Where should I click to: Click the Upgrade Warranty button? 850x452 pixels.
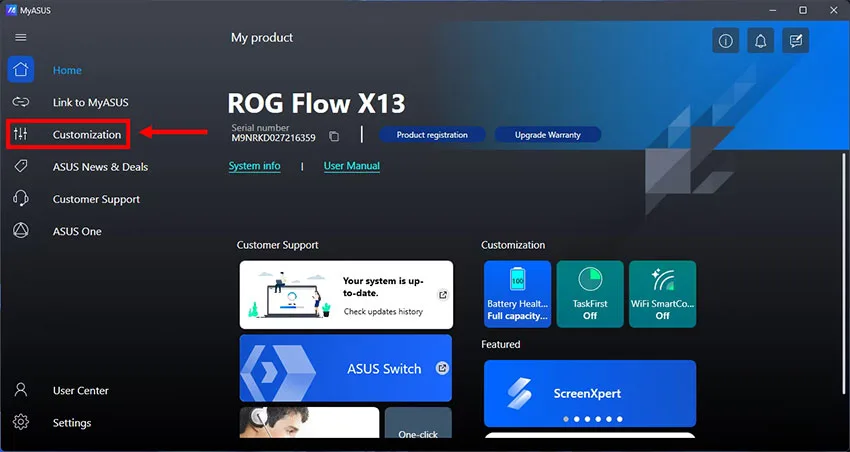(548, 135)
